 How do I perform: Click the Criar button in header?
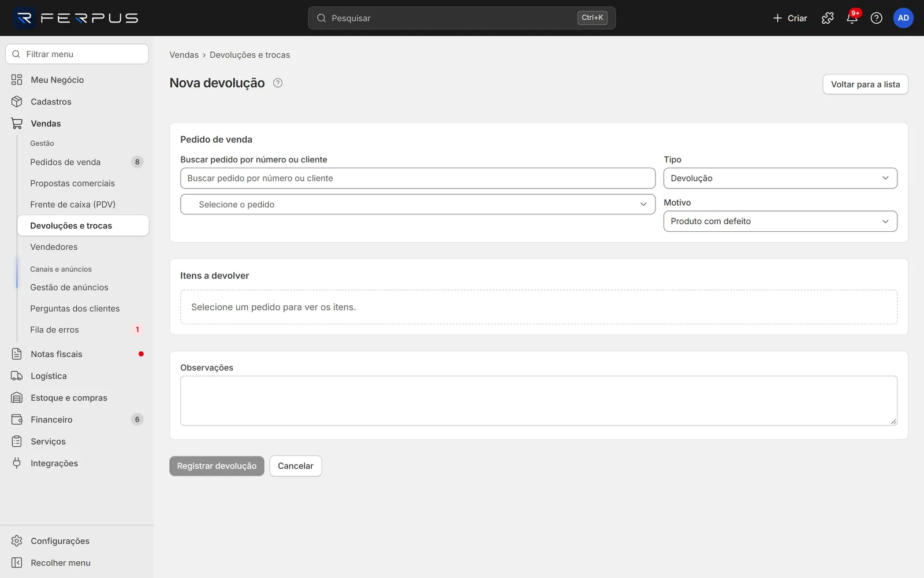(x=790, y=18)
